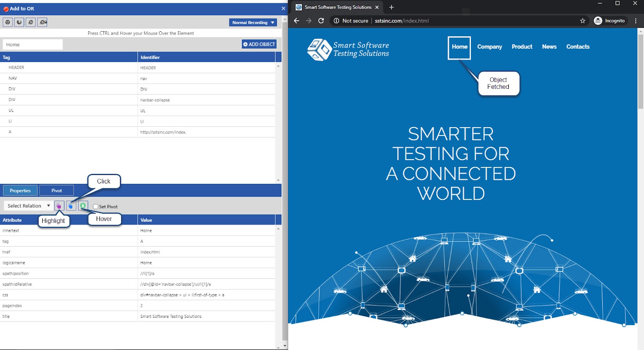Close the Smart Software Testing Solutions tab
644x350 pixels.
[x=377, y=7]
